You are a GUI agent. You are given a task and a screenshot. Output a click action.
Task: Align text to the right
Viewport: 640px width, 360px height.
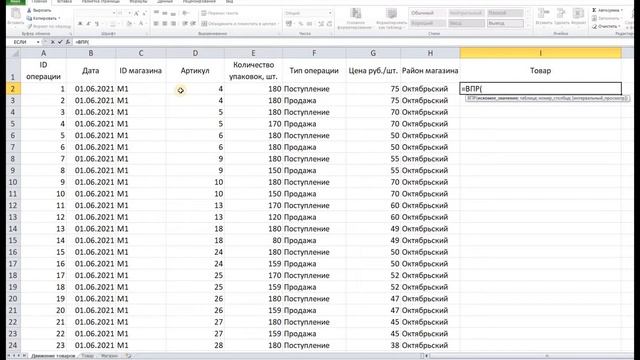(173, 24)
